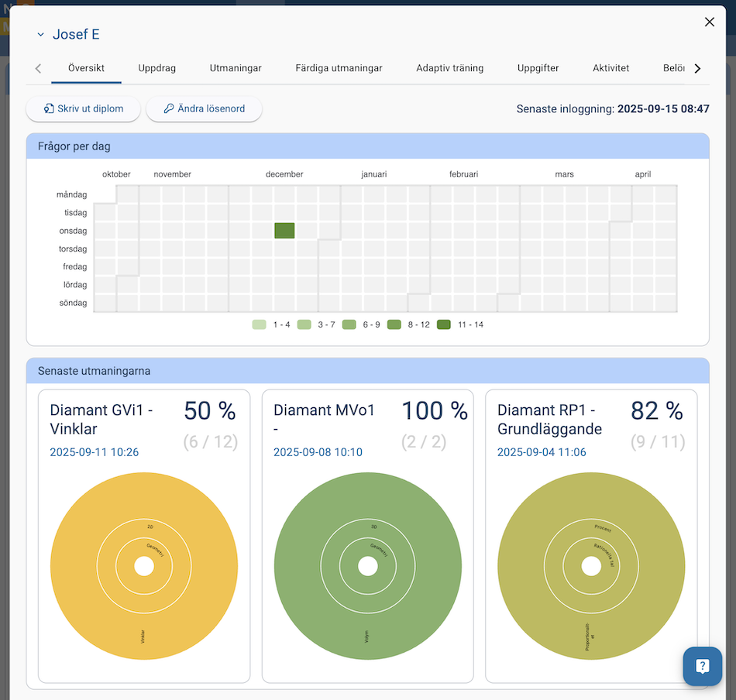Close the Josef E dialog
The height and width of the screenshot is (700, 736).
point(709,22)
